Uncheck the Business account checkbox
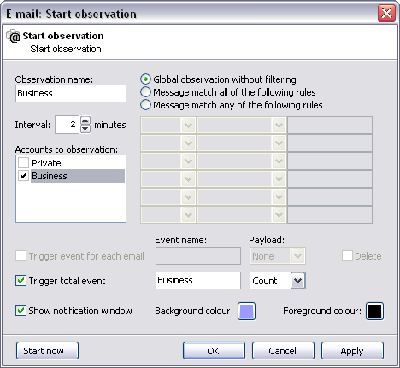The width and height of the screenshot is (400, 368). 23,176
